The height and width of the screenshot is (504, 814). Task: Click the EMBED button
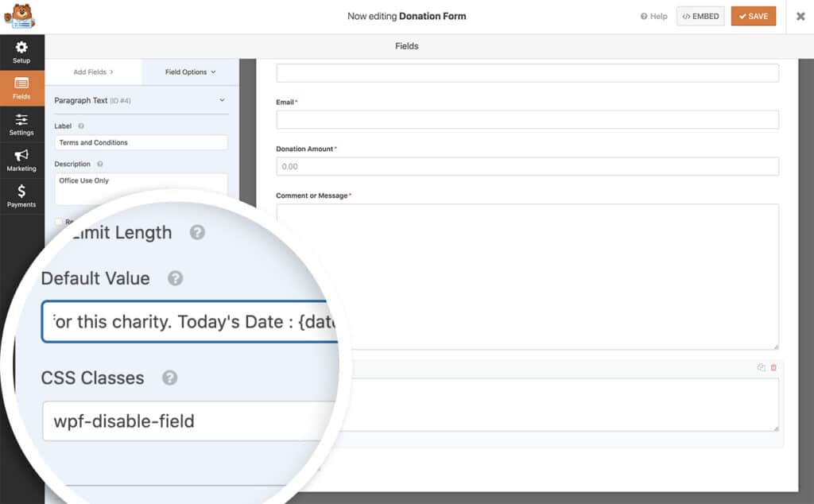pos(700,16)
